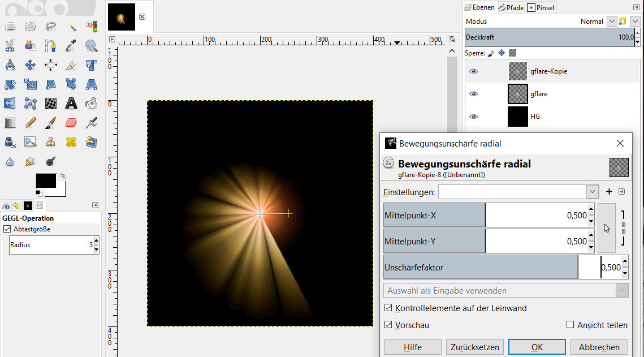Pick the Text tool in toolbox
This screenshot has width=644, height=357.
[71, 103]
